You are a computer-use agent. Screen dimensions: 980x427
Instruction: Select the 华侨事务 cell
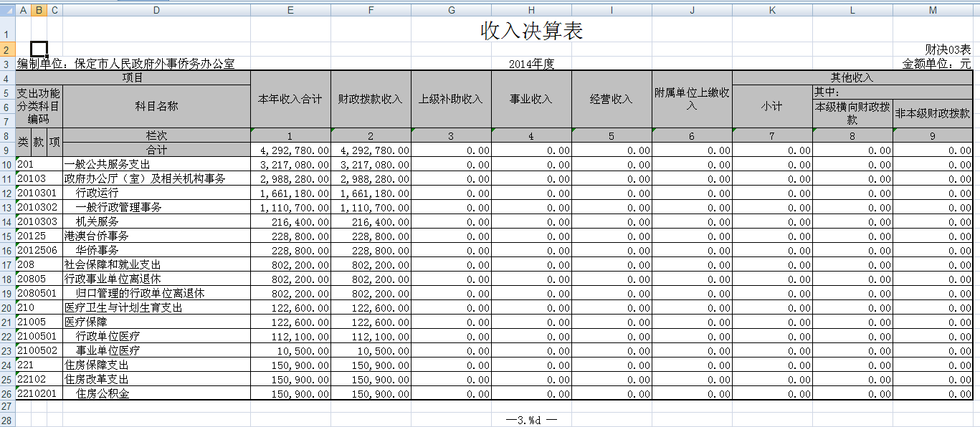tap(97, 250)
